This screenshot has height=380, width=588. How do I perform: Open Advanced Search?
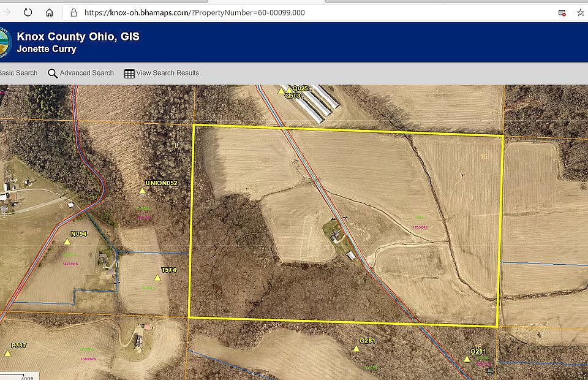pos(86,73)
